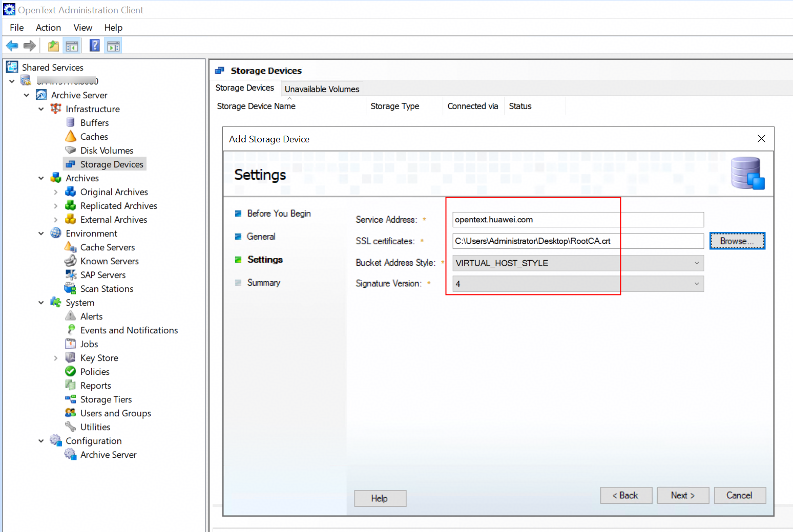The image size is (793, 532).
Task: Click the Shared Services root icon
Action: click(12, 67)
